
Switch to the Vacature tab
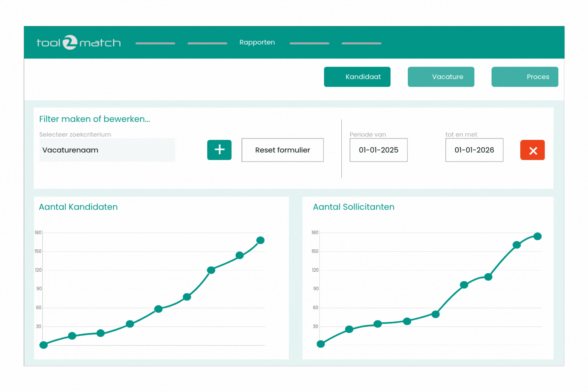441,77
